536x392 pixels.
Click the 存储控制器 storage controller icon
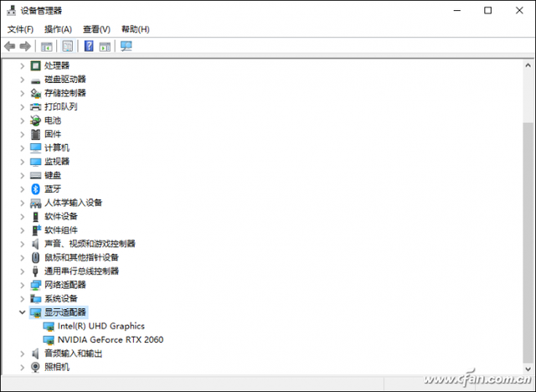coord(35,93)
